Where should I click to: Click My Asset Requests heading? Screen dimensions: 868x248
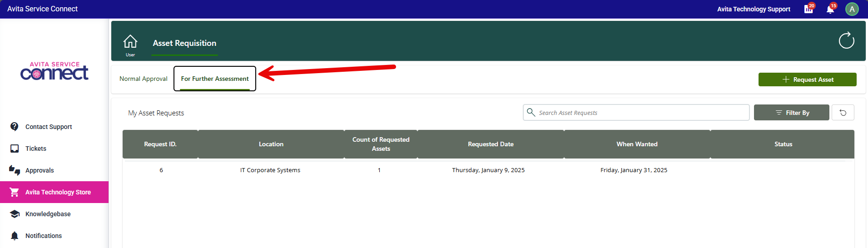tap(156, 113)
